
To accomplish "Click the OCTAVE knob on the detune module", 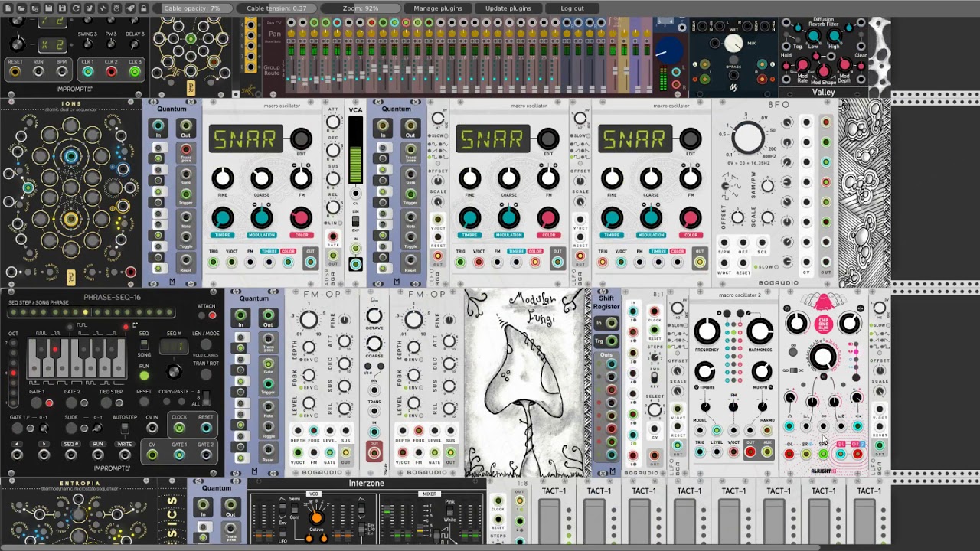I will tap(374, 314).
